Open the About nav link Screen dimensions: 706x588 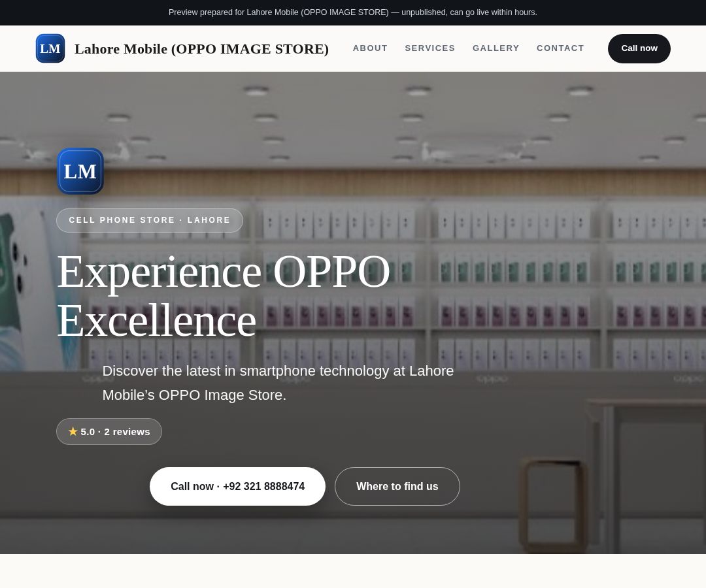[370, 48]
